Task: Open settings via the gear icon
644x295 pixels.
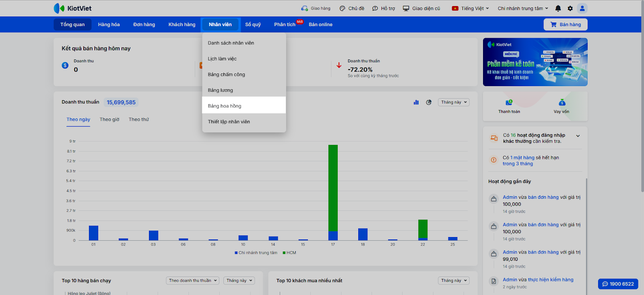Action: point(570,8)
